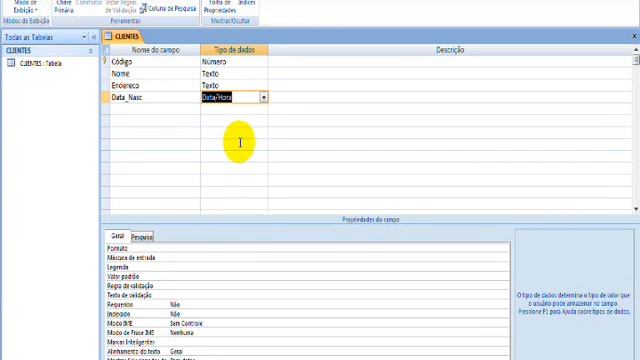Image resolution: width=640 pixels, height=360 pixels.
Task: Click the Número data type cell
Action: click(234, 62)
